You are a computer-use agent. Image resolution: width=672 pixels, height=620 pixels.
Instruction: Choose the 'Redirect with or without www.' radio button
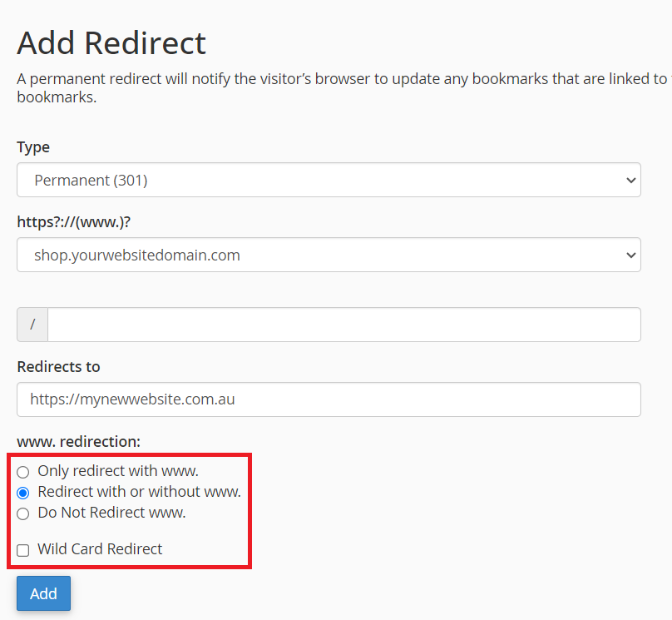coord(23,493)
